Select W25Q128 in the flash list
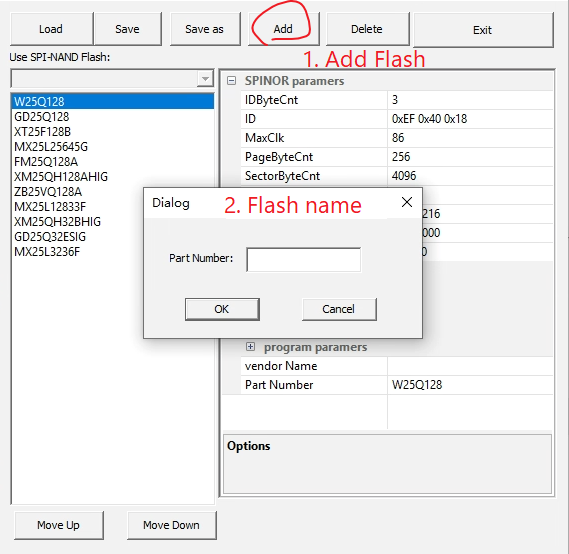Viewport: 569px width, 554px height. (112, 101)
